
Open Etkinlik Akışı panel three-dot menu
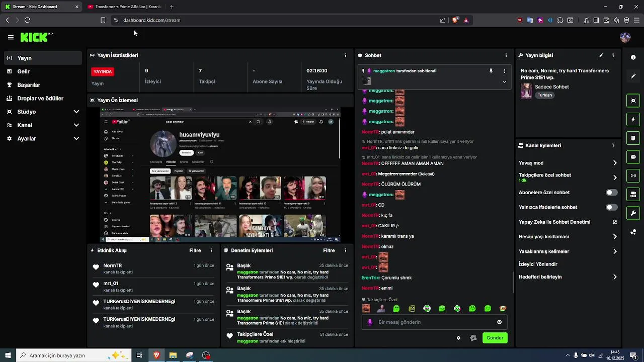point(211,250)
